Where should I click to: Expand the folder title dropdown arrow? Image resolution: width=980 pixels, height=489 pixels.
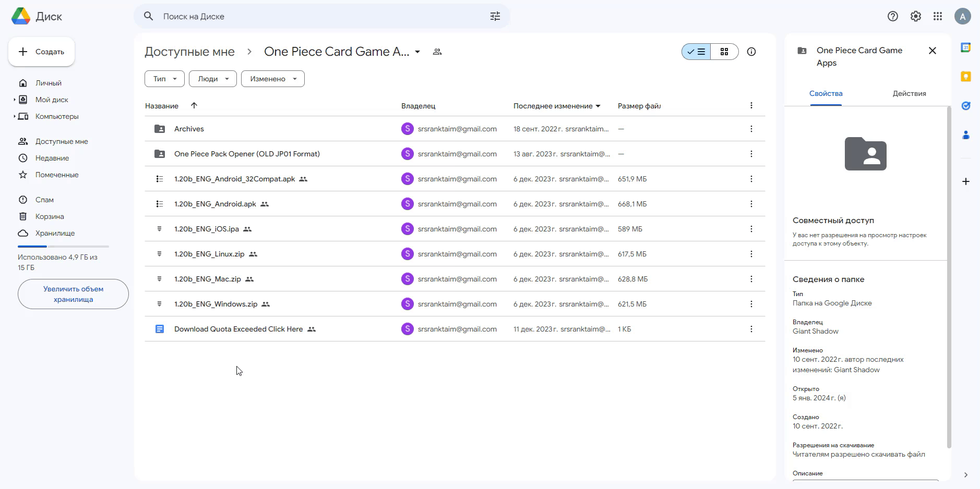pyautogui.click(x=417, y=52)
